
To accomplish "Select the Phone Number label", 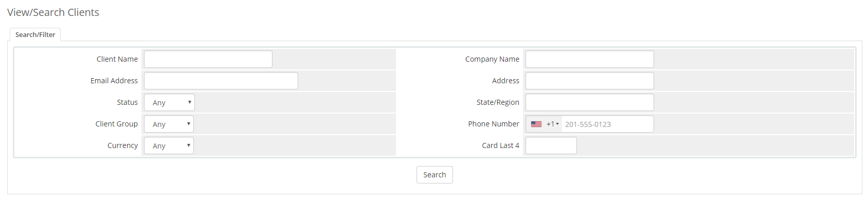I will click(x=494, y=124).
